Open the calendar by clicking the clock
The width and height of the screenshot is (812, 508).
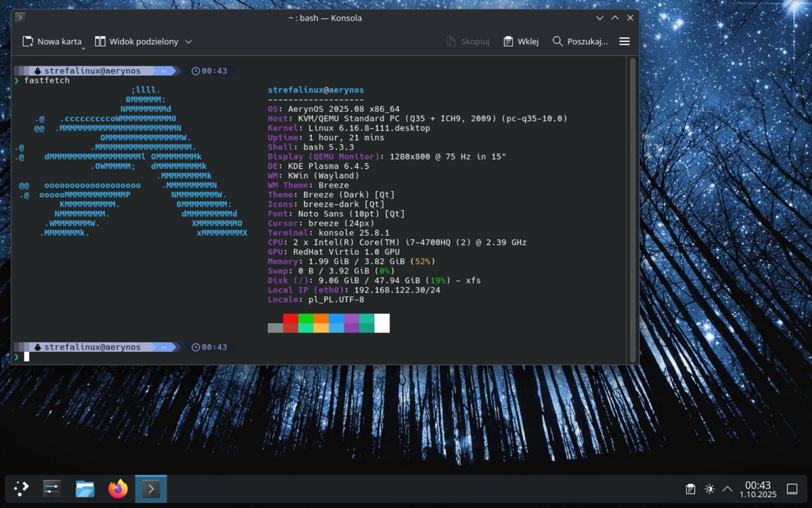[x=758, y=488]
